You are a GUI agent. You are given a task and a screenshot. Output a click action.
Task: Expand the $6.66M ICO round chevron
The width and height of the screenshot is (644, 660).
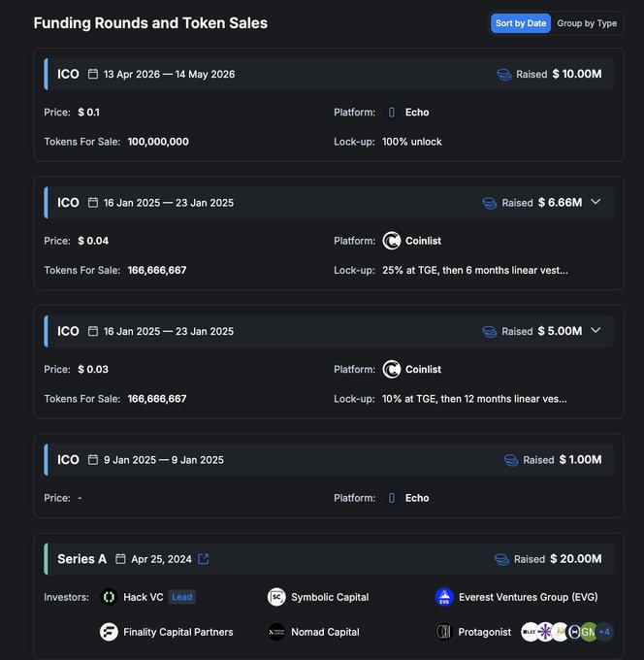[596, 202]
